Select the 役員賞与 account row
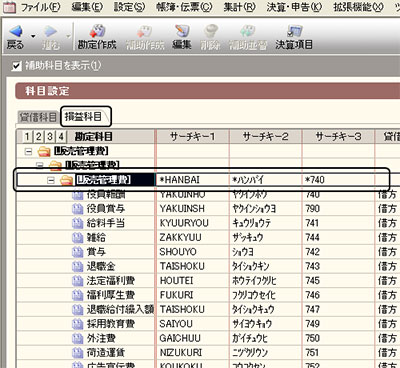The image size is (400, 368). (208, 209)
